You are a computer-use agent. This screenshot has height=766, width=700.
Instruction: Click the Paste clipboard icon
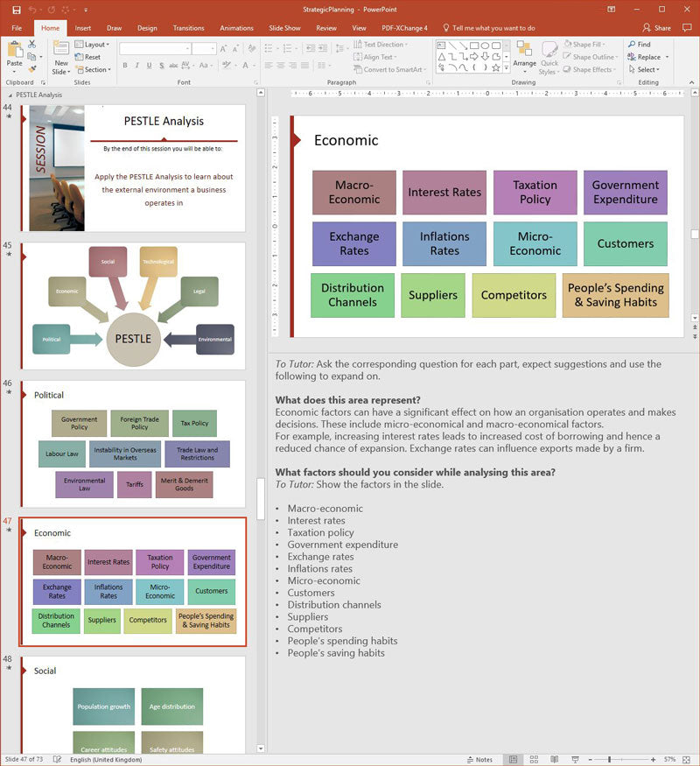(15, 50)
